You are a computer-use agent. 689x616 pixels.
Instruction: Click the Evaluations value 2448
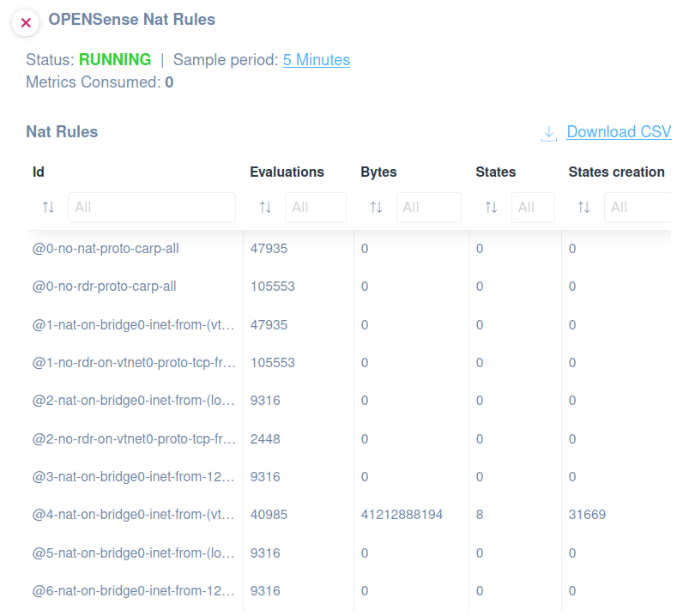coord(265,439)
